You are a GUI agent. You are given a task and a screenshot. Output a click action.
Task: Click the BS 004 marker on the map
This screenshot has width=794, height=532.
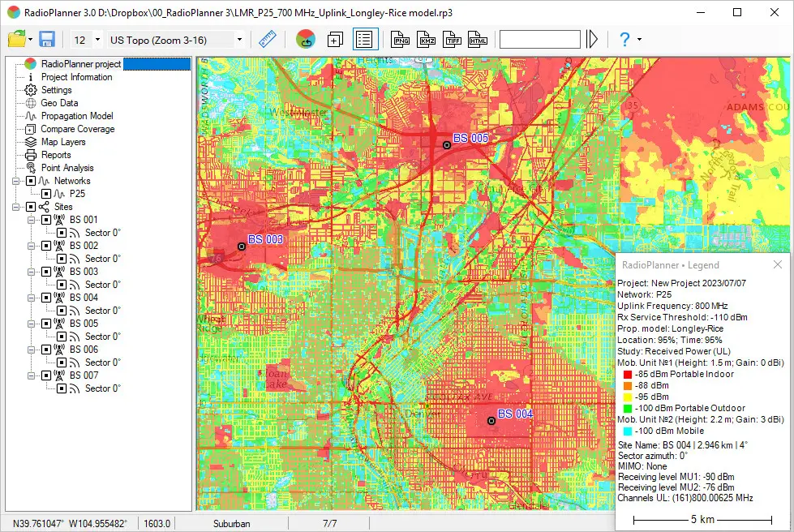[x=491, y=421]
